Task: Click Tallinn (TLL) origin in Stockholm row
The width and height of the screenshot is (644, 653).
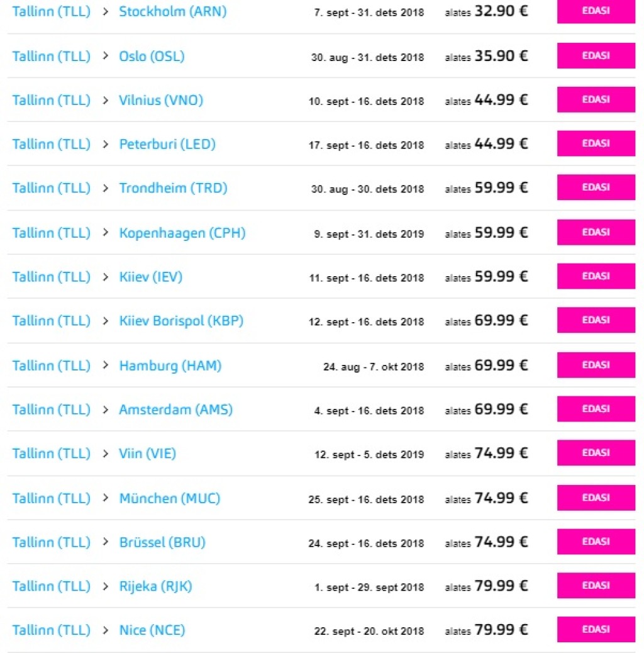Action: (52, 12)
